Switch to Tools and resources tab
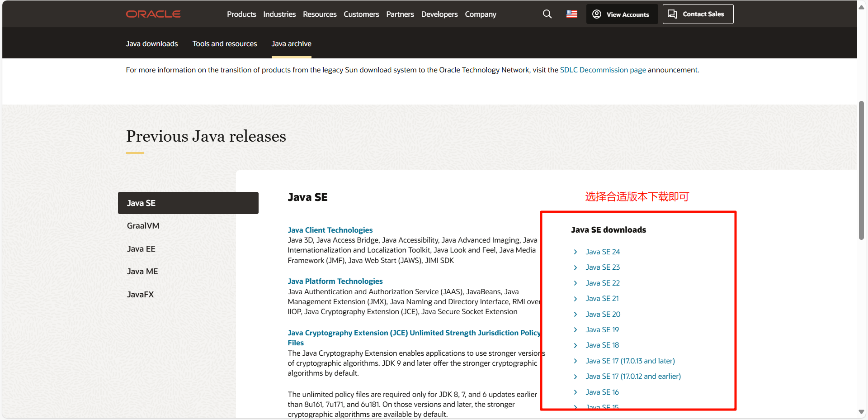The height and width of the screenshot is (420, 868). point(225,43)
